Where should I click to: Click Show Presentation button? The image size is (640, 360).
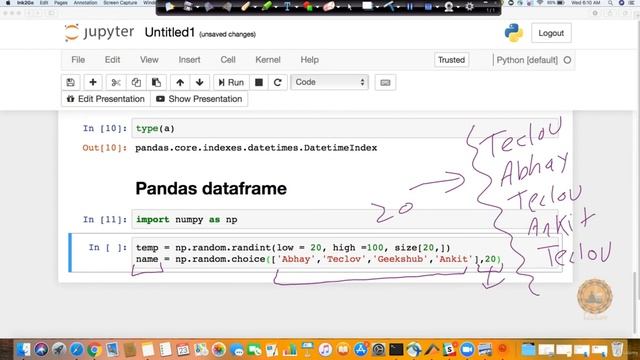[199, 99]
